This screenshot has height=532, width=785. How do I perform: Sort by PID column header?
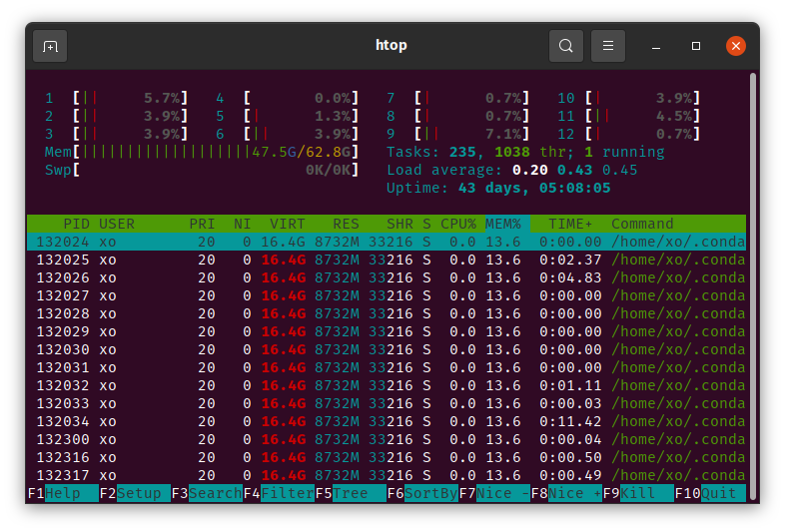[76, 224]
